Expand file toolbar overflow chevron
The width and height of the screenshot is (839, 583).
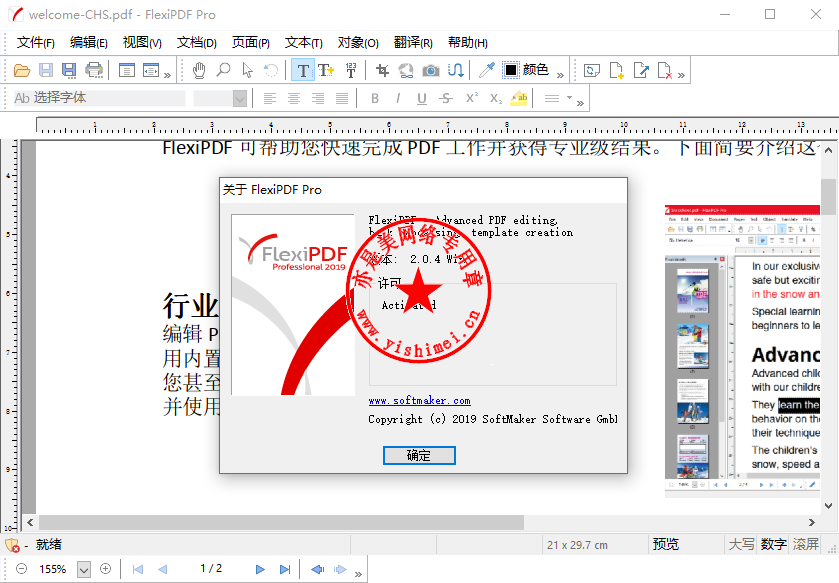point(167,75)
